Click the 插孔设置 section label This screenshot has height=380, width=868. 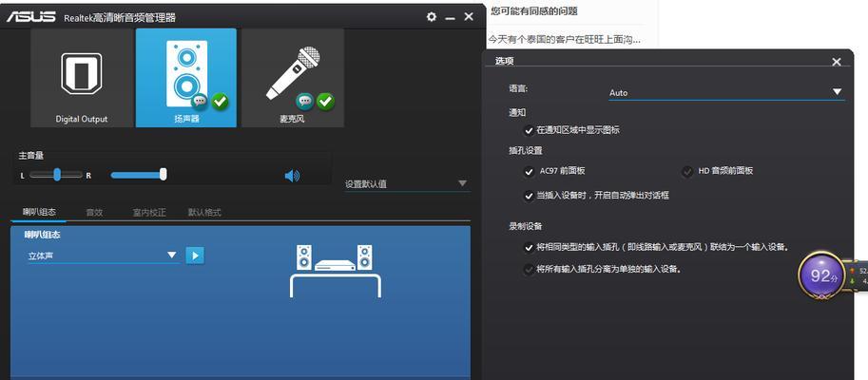point(526,150)
